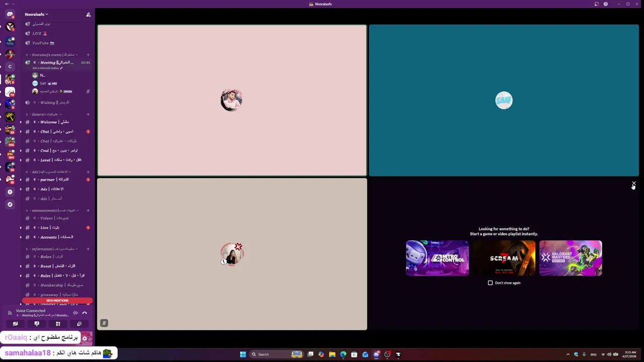The image size is (644, 362).
Task: Open Valorant Masters activity thumbnail
Action: click(x=571, y=258)
